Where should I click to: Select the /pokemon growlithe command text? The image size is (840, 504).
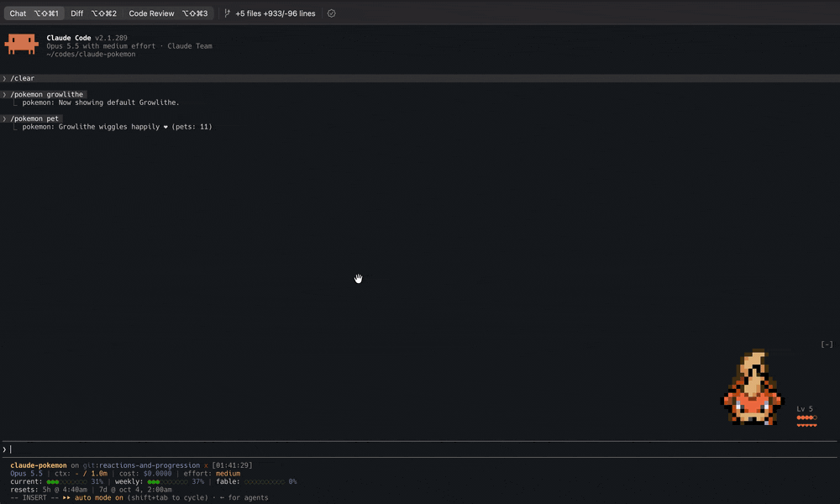click(46, 94)
